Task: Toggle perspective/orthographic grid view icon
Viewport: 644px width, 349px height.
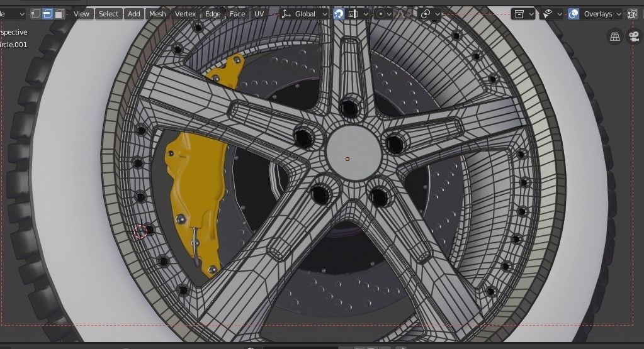Action: tap(615, 37)
